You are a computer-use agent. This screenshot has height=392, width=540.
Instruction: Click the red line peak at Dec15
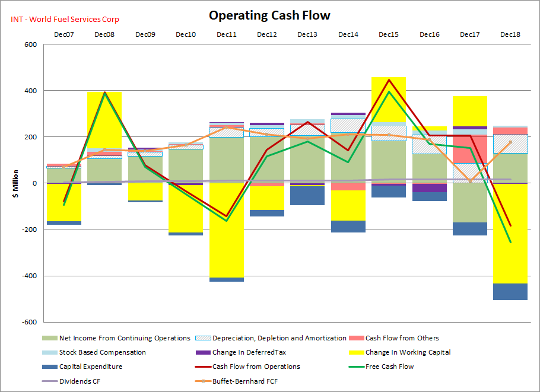[388, 78]
